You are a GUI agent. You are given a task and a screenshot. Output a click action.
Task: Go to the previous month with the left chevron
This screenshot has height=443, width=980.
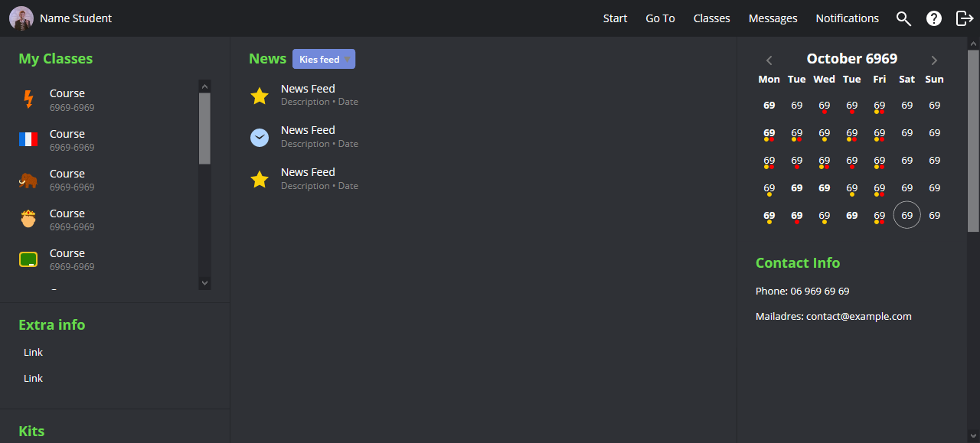point(769,60)
